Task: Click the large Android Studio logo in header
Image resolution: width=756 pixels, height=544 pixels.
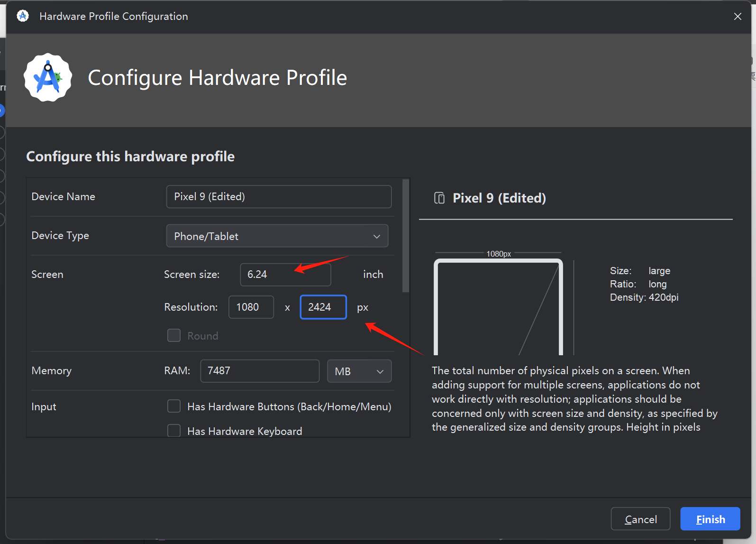Action: click(48, 77)
